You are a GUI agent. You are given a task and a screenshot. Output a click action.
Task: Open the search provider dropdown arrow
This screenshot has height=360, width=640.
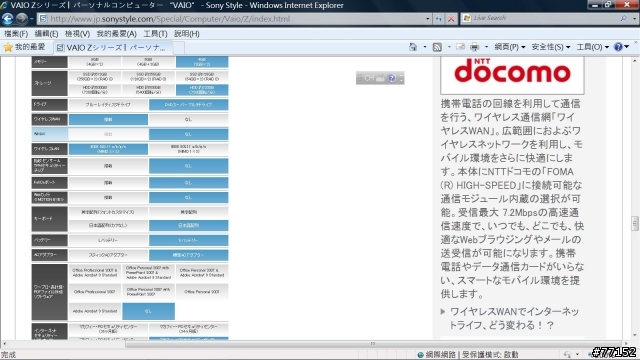pos(634,18)
